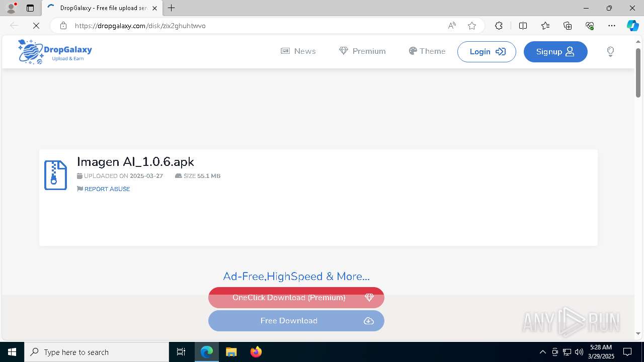Open the Premium menu item
This screenshot has width=644, height=362.
[x=362, y=51]
